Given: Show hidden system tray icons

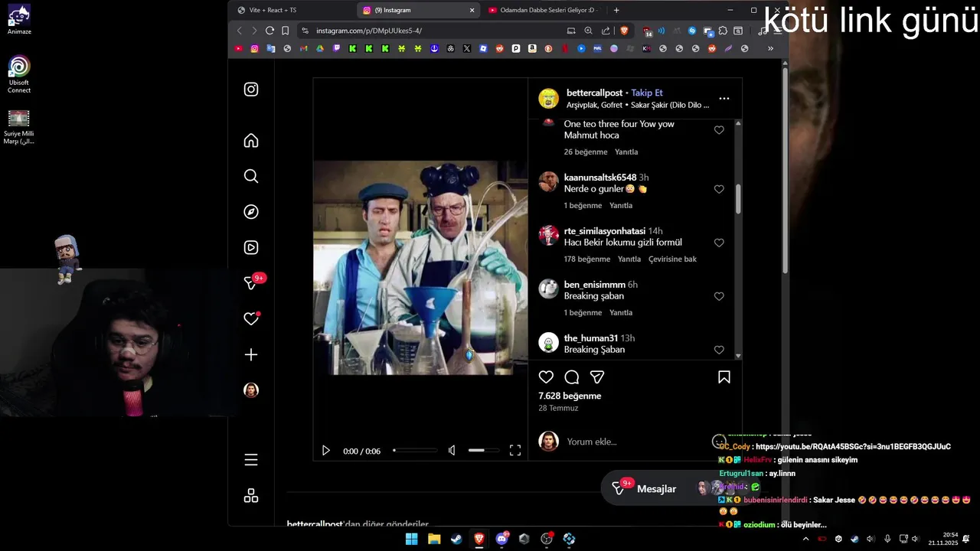Looking at the screenshot, I should pyautogui.click(x=805, y=539).
